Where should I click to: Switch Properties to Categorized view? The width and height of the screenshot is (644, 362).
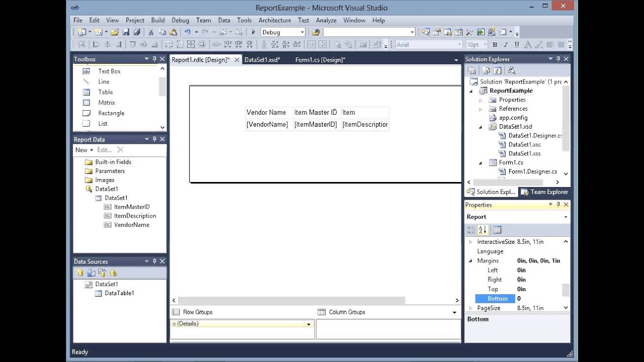tap(471, 230)
